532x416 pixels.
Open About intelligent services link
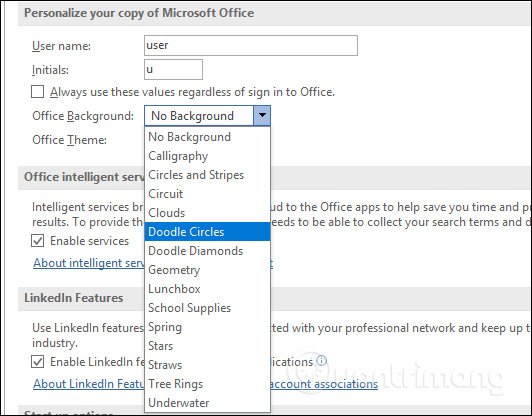[x=89, y=263]
